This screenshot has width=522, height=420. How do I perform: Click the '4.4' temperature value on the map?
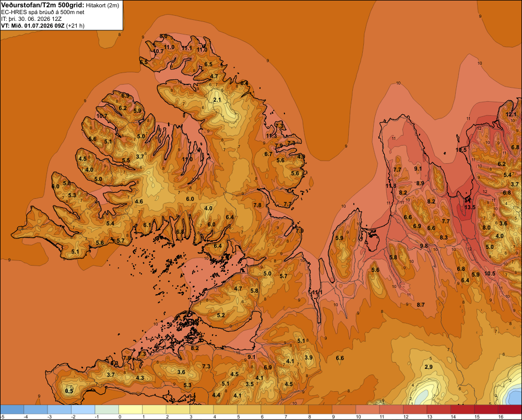[216, 395]
